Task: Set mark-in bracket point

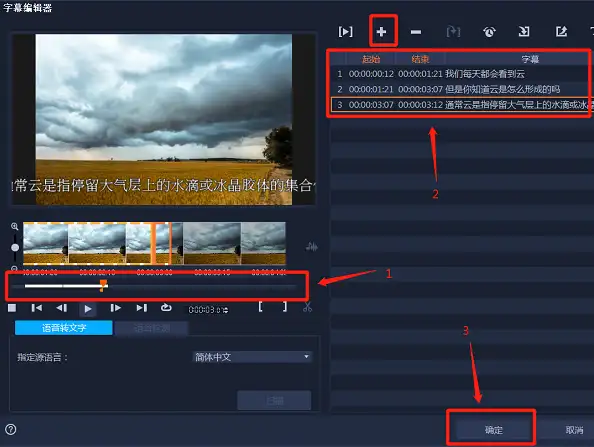Action: [260, 307]
